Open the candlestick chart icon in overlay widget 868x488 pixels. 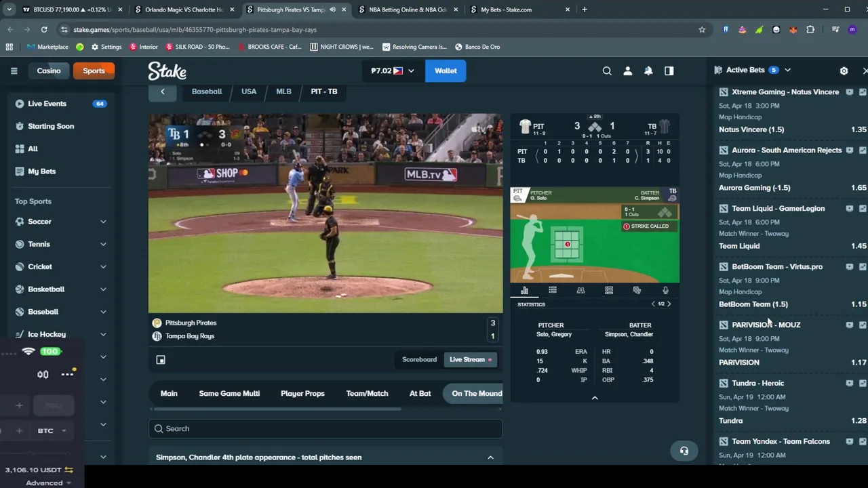click(43, 374)
